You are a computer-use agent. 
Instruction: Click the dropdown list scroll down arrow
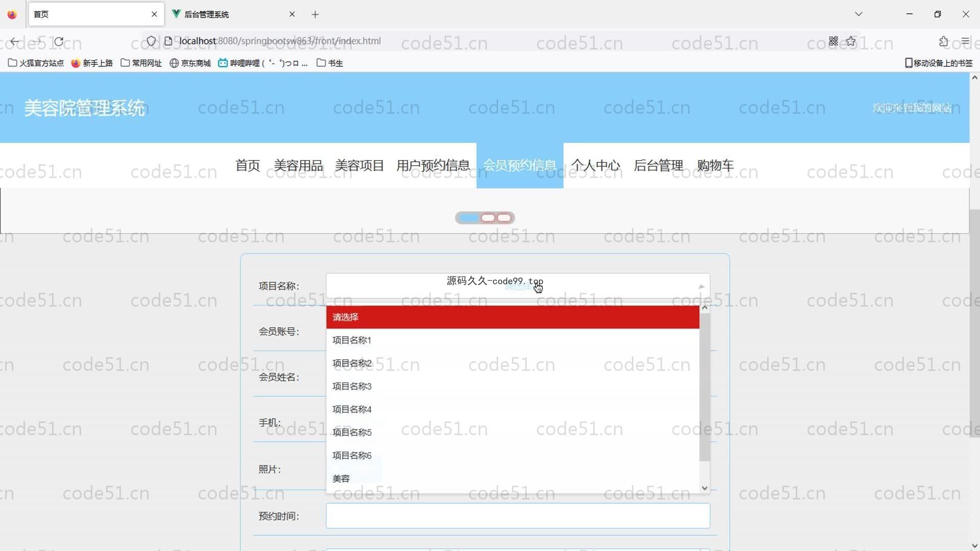point(704,488)
